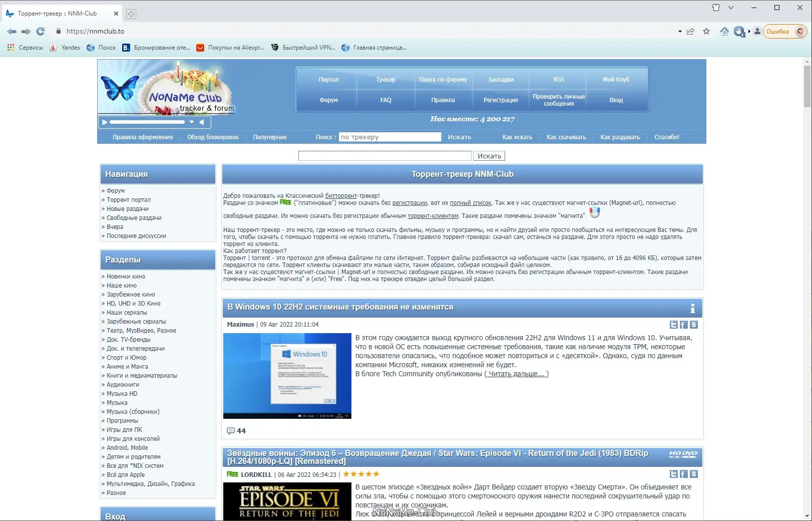812x521 pixels.
Task: Start playback in the site audio player
Action: click(x=105, y=122)
